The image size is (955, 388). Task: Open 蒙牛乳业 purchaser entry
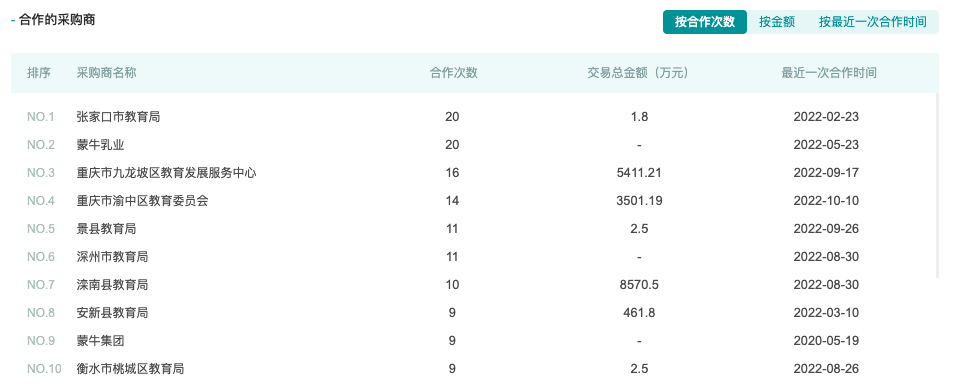[100, 144]
